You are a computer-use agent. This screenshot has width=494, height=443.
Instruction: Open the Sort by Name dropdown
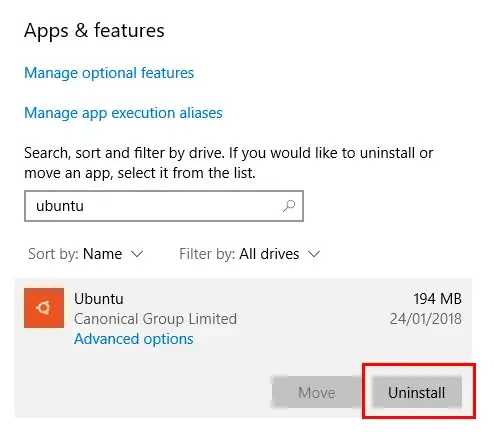pyautogui.click(x=86, y=254)
